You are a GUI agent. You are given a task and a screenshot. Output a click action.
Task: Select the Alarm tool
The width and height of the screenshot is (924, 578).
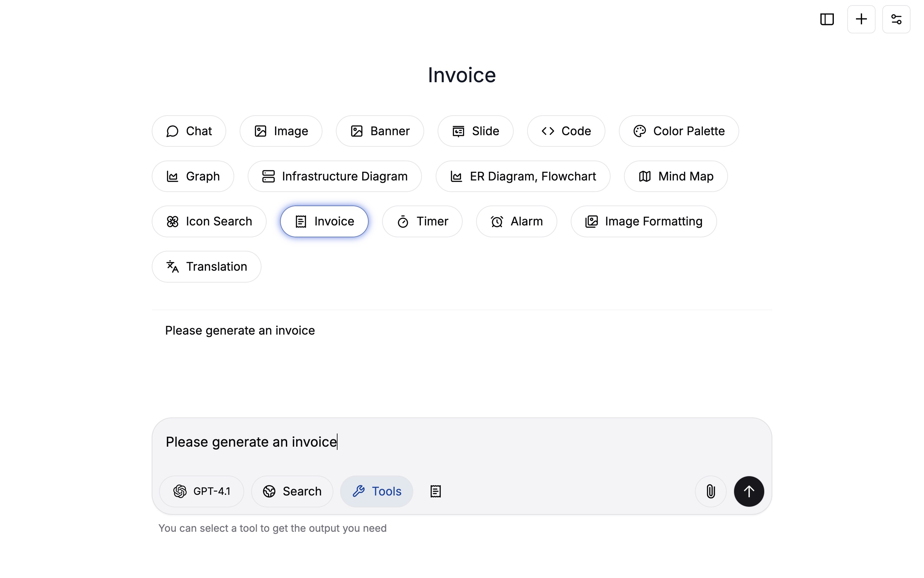tap(517, 221)
